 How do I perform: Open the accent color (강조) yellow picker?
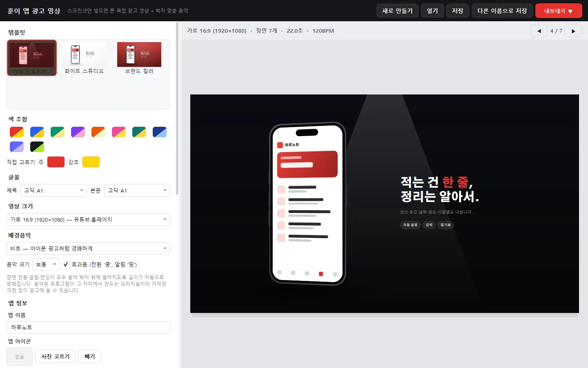coord(91,162)
